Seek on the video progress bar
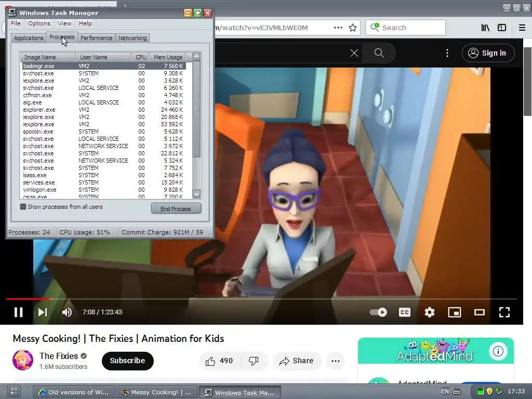This screenshot has height=399, width=532. click(x=261, y=299)
